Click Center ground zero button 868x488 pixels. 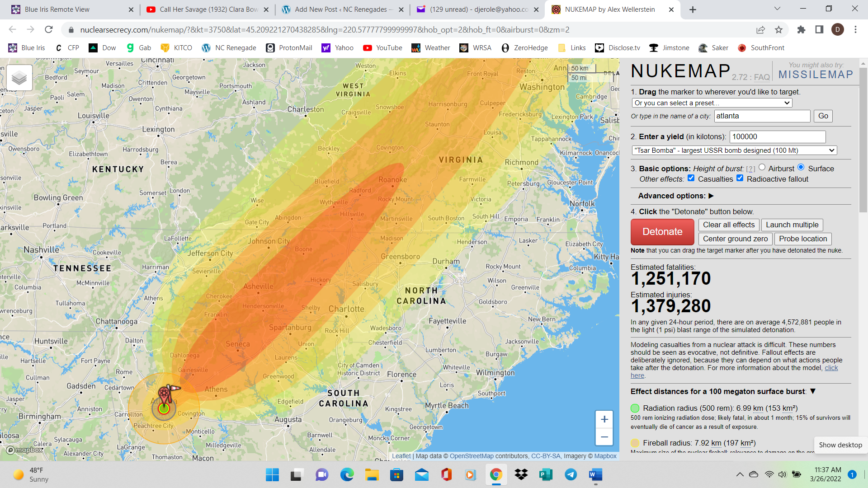coord(735,239)
